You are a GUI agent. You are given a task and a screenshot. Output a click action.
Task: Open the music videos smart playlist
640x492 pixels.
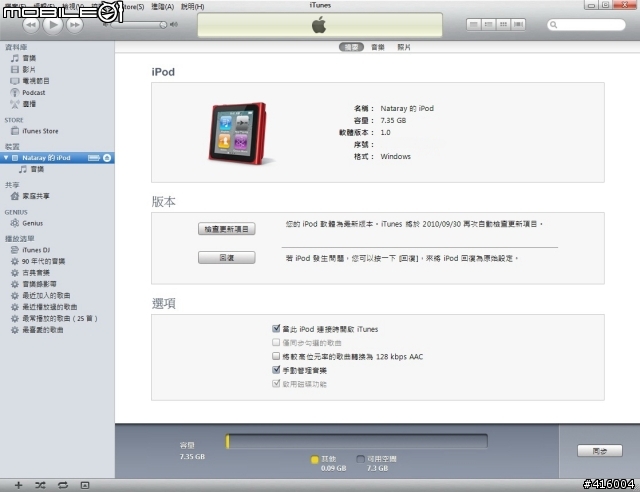(x=39, y=284)
